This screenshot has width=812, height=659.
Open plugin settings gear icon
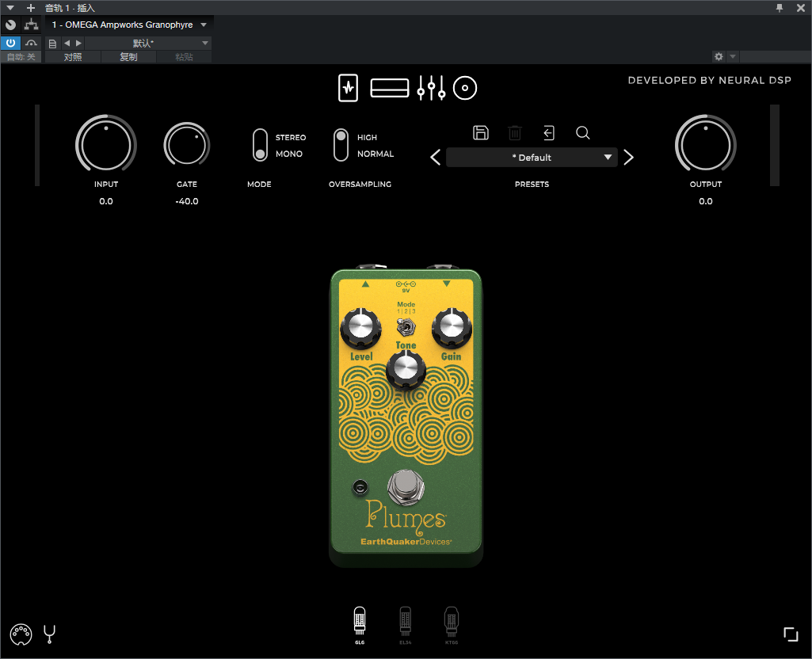tap(719, 56)
